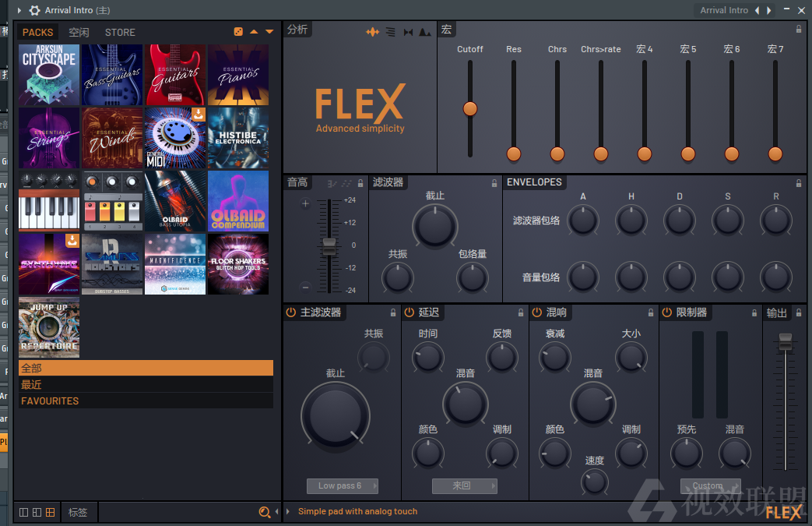Click the 混响 reverb 混音 mix knob
Viewport: 812px width, 526px height.
(593, 404)
